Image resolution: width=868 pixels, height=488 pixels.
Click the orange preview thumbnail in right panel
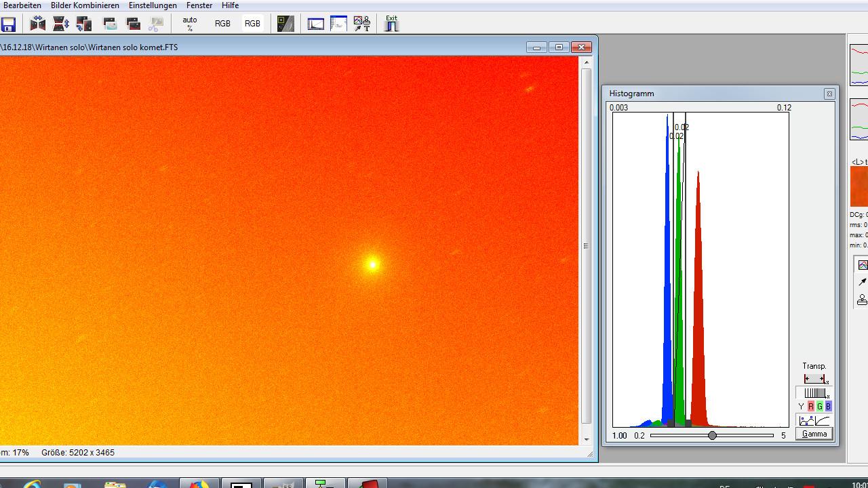(x=859, y=187)
